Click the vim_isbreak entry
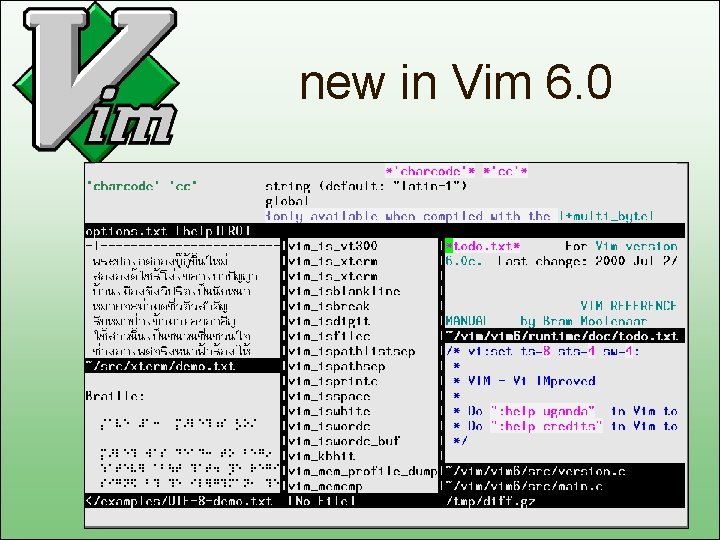Image resolution: width=720 pixels, height=540 pixels. [329, 306]
